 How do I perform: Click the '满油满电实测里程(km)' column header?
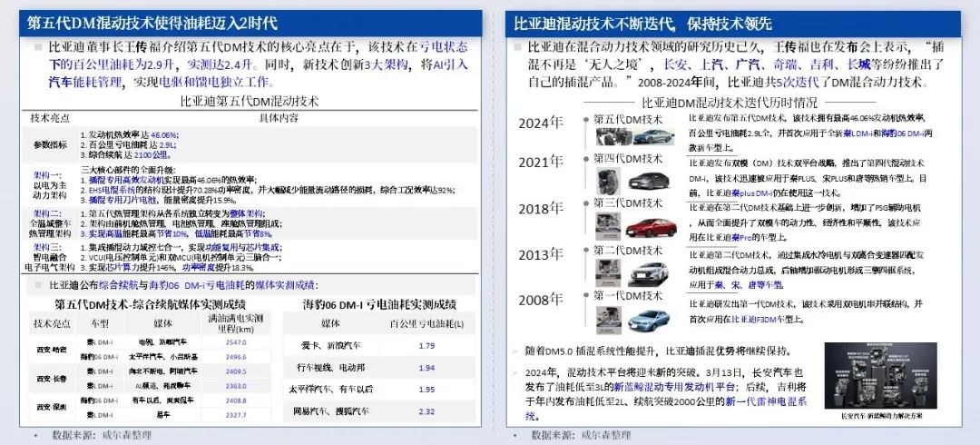[x=236, y=323]
